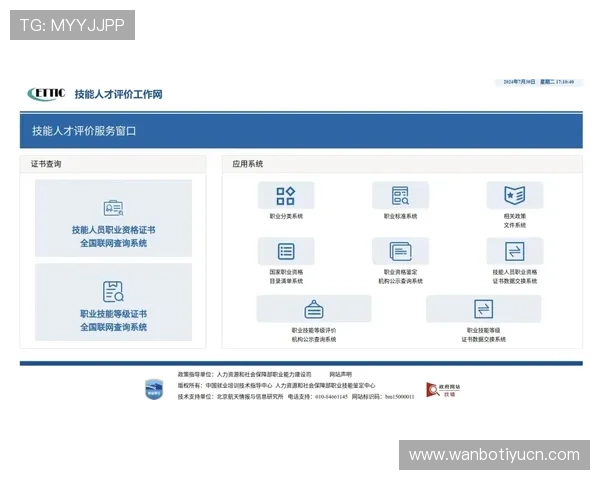Click the 职业标准系统 text label
The image size is (600, 480).
400,216
